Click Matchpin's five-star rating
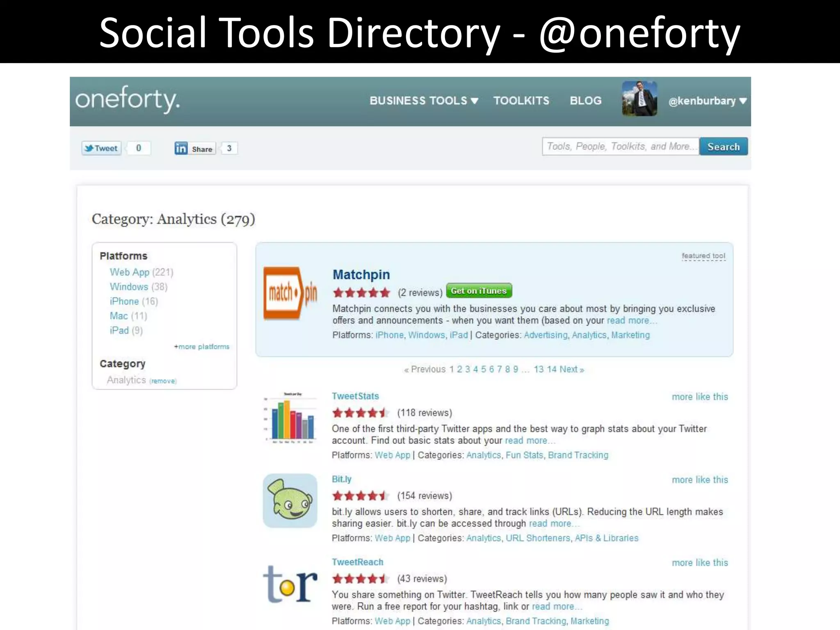The width and height of the screenshot is (840, 630). [x=361, y=293]
